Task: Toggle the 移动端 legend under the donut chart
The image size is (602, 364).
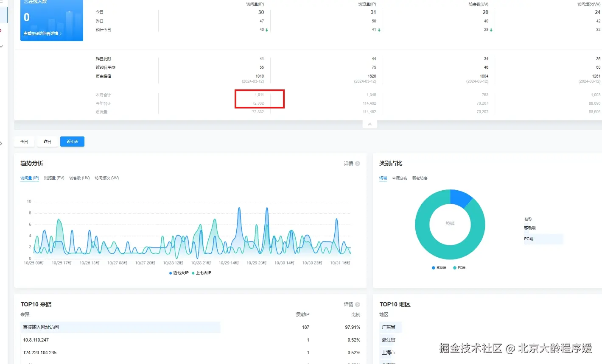Action: point(439,267)
